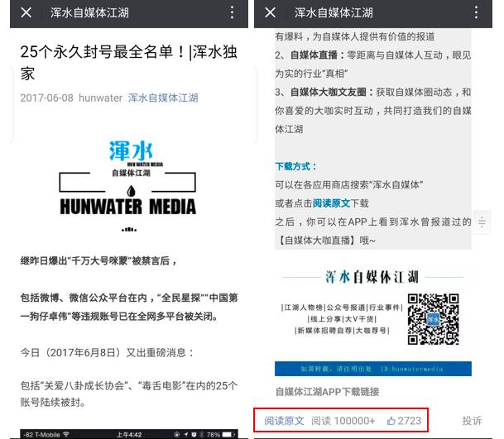
Task: Tap the 江湖人物榜 category line
Action: pyautogui.click(x=342, y=308)
